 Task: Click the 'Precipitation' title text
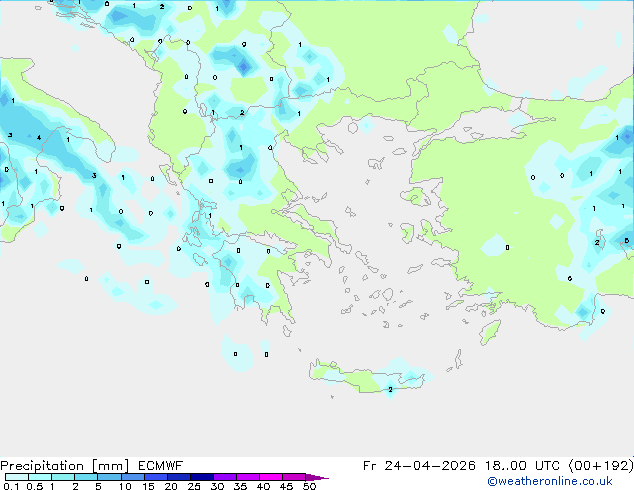(42, 466)
